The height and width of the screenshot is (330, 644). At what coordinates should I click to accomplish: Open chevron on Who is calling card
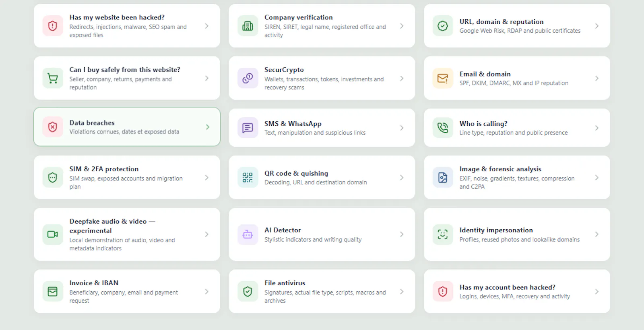tap(597, 128)
